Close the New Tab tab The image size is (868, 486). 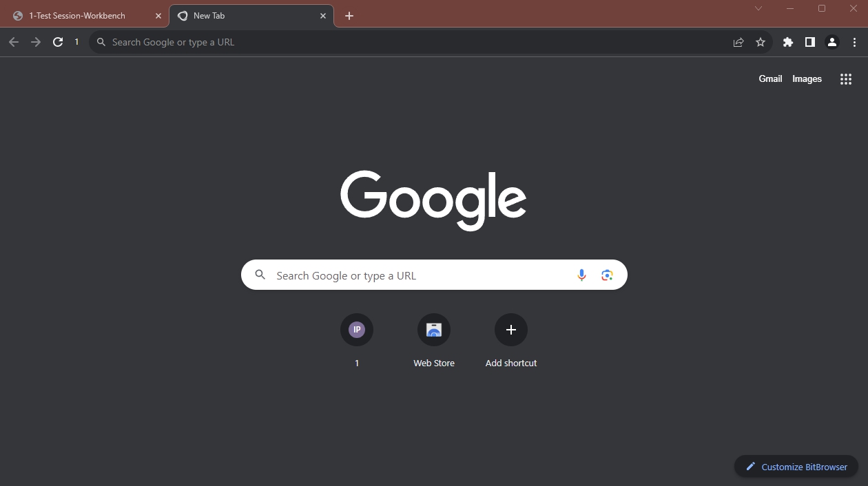pos(323,16)
